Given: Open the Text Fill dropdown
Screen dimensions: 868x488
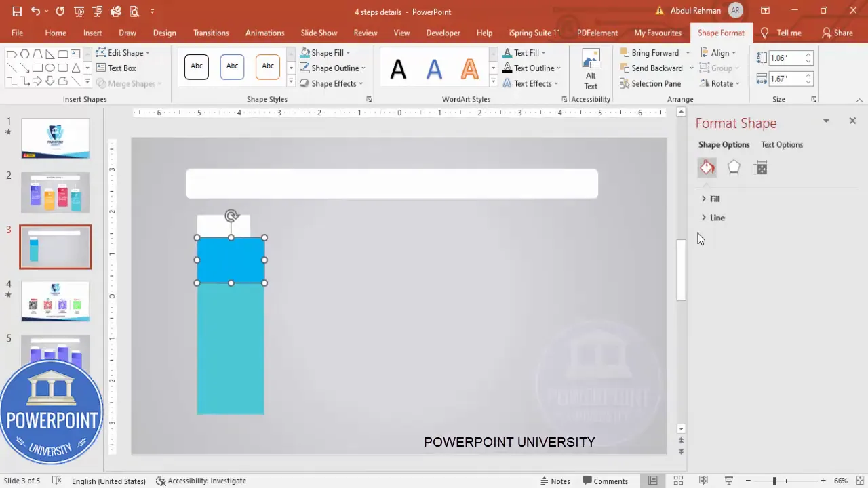Looking at the screenshot, I should click(x=524, y=53).
